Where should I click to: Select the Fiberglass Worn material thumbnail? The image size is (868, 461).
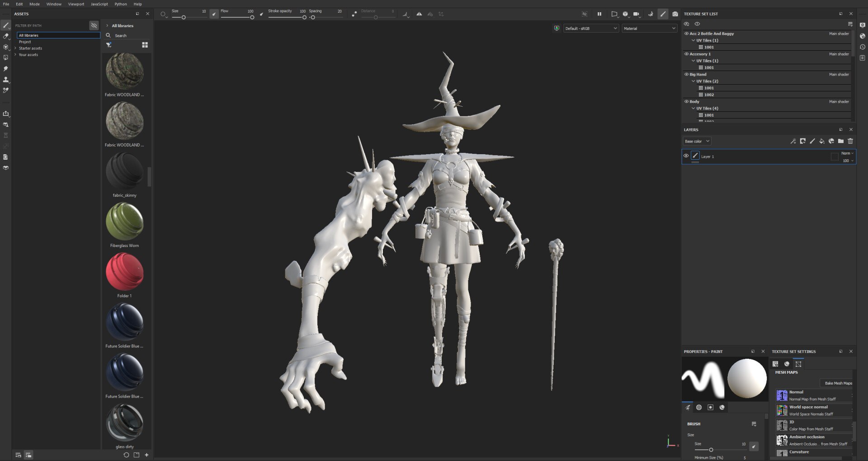[x=124, y=222]
